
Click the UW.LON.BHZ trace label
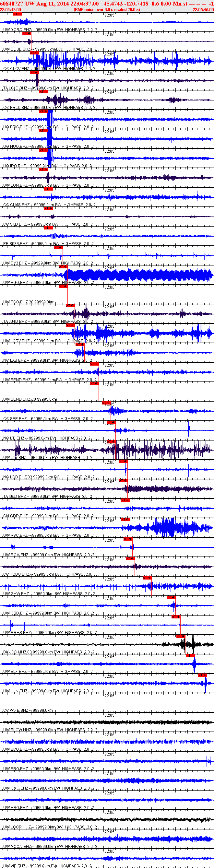point(49,186)
